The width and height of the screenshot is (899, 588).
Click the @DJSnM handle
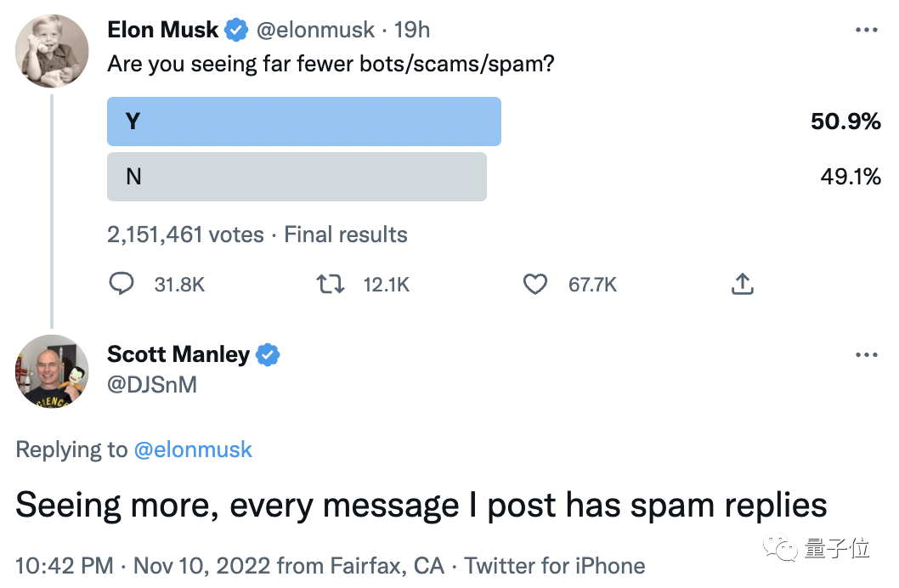coord(151,384)
